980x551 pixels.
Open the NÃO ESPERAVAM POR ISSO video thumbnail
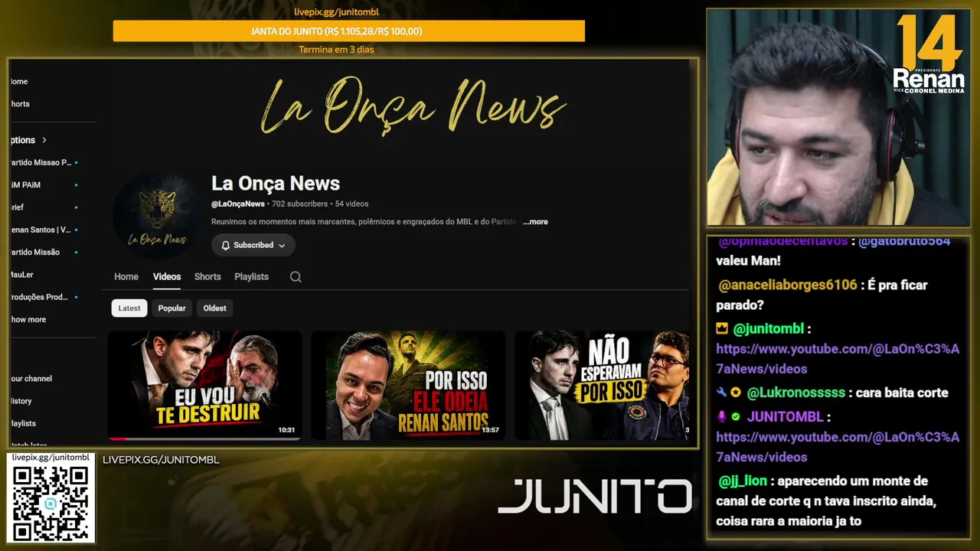point(603,385)
